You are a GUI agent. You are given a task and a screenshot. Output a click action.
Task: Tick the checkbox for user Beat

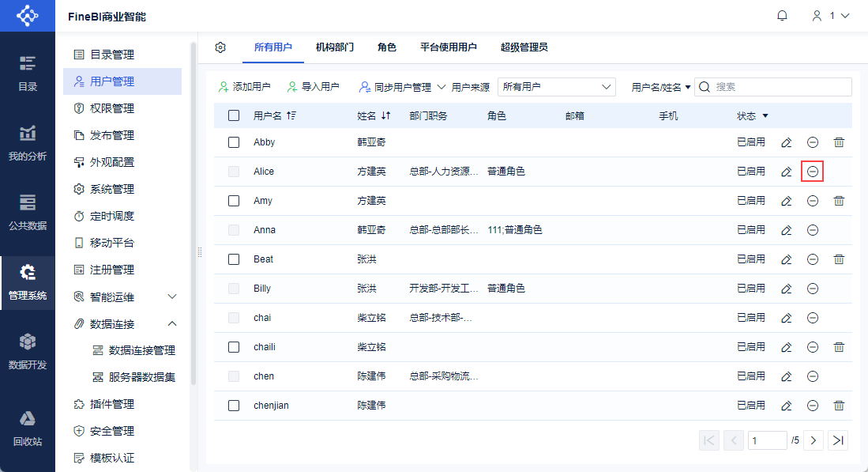point(234,259)
